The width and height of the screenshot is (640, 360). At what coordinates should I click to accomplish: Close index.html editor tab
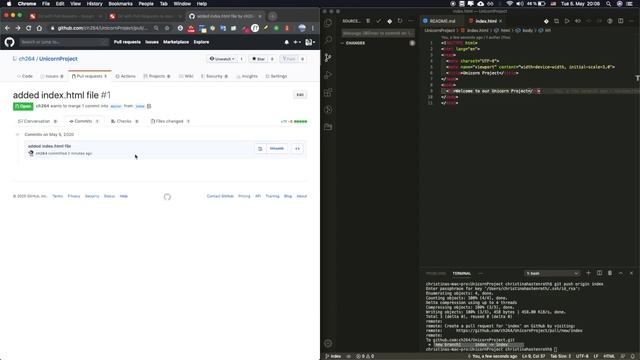coord(501,21)
